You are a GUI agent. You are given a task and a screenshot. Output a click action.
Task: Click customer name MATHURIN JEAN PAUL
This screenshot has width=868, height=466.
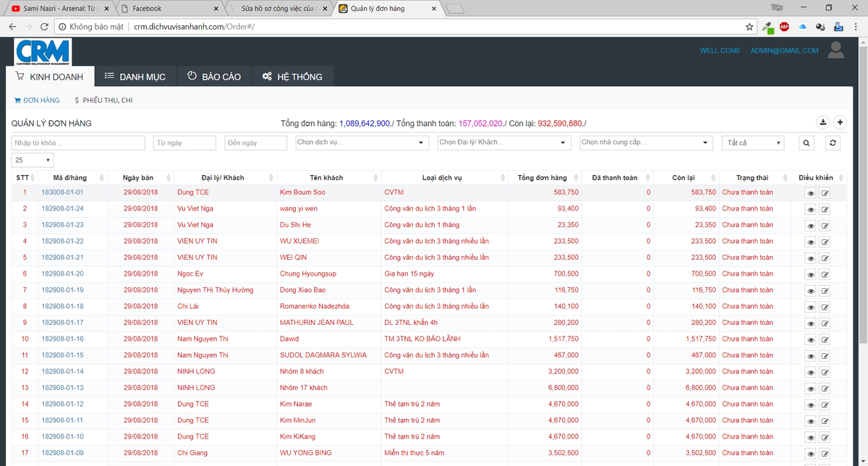317,323
